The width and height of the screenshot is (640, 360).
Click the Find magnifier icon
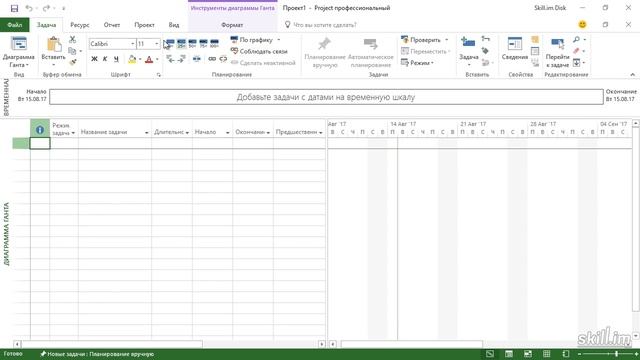coord(576,40)
